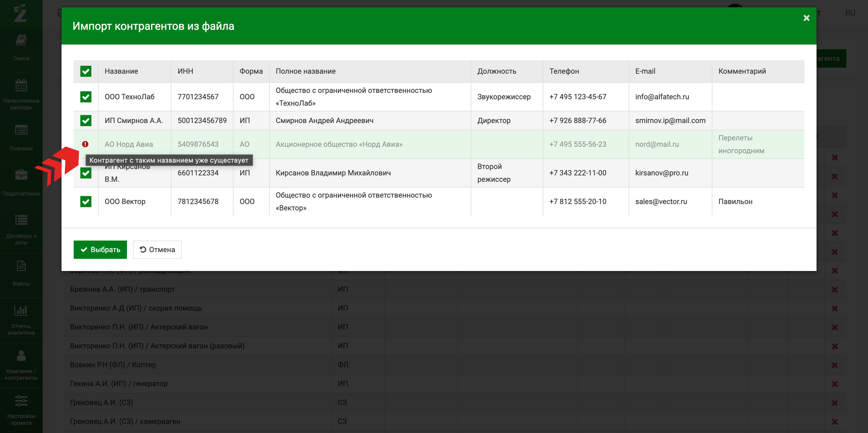This screenshot has height=433, width=868.
Task: Open Настройки проекта sliders icon
Action: point(21,401)
